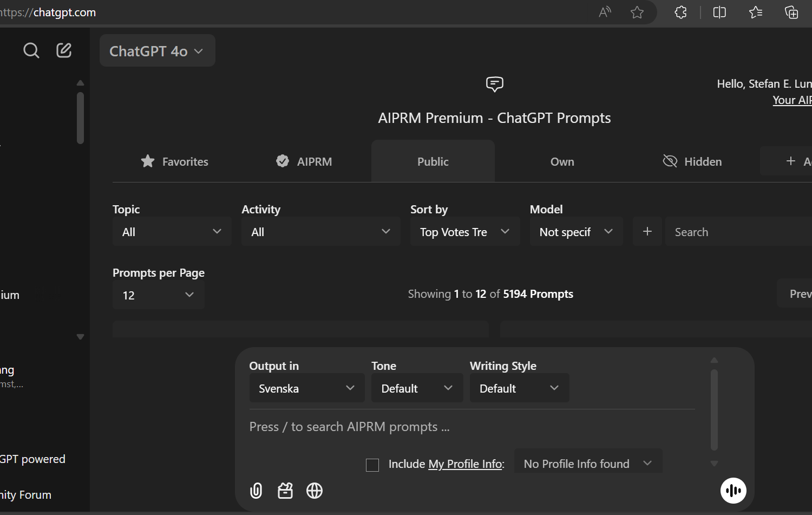Switch to the Own tab

[562, 161]
